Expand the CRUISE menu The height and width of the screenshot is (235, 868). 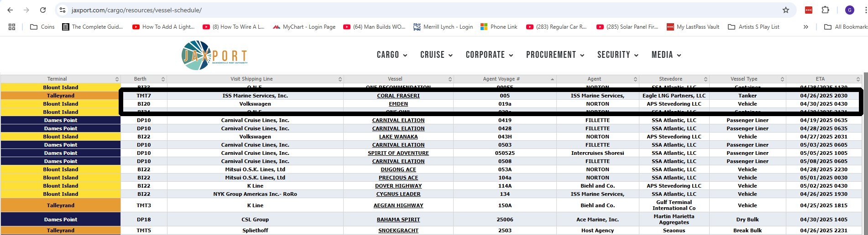(436, 55)
